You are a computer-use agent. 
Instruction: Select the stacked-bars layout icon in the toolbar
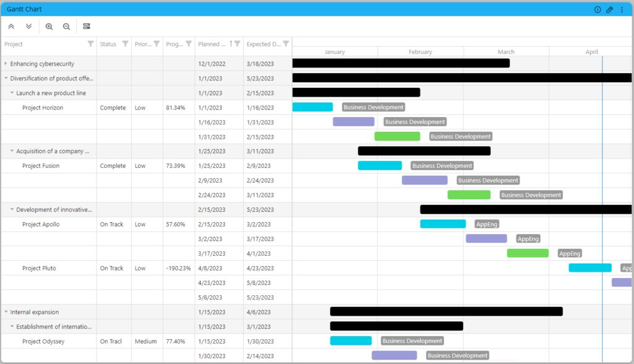pos(86,26)
